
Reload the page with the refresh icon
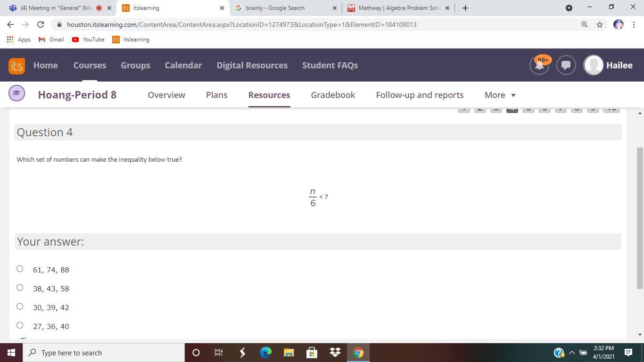(x=41, y=25)
